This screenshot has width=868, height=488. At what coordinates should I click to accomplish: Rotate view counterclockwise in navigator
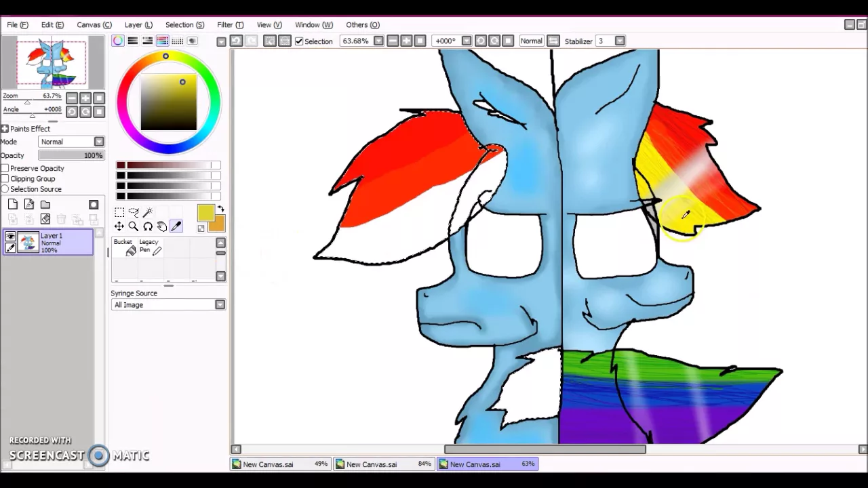(x=72, y=112)
